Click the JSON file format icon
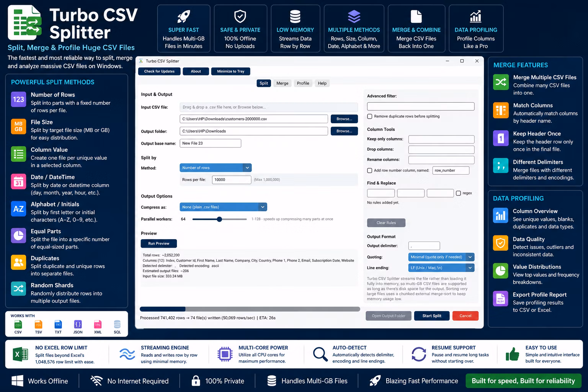Image resolution: width=588 pixels, height=392 pixels. [78, 324]
